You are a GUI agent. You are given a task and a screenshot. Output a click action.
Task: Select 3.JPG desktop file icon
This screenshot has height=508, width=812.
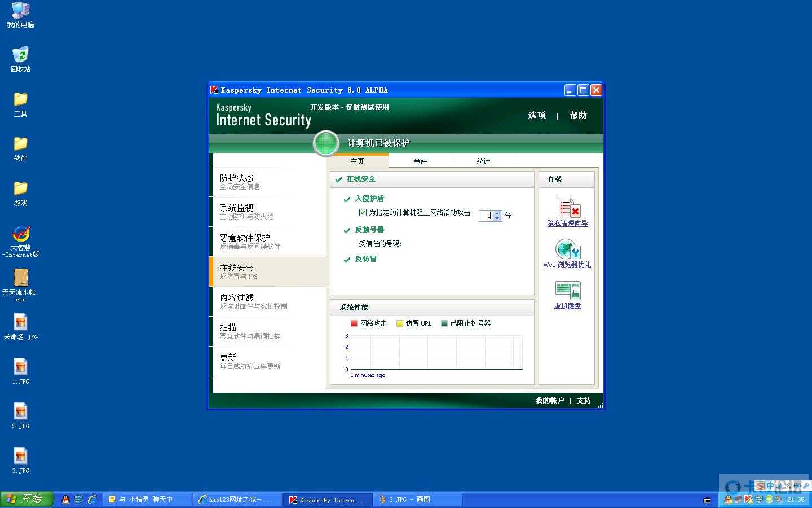point(20,461)
